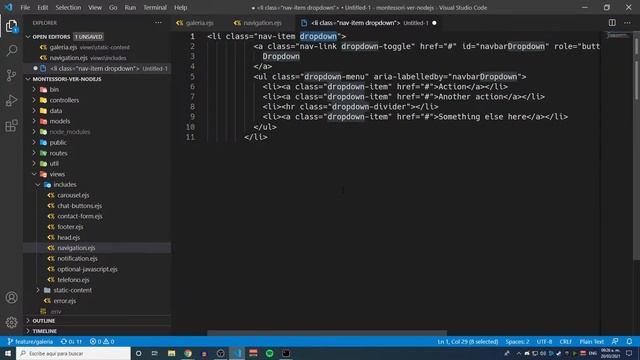Open Cortana circle on taskbar

[x=138, y=353]
